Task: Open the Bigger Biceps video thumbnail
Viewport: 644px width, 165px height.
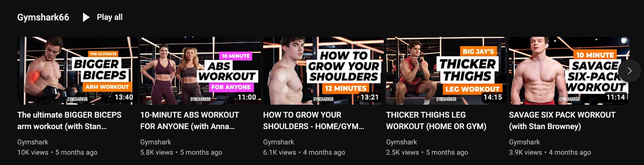Action: [x=77, y=71]
